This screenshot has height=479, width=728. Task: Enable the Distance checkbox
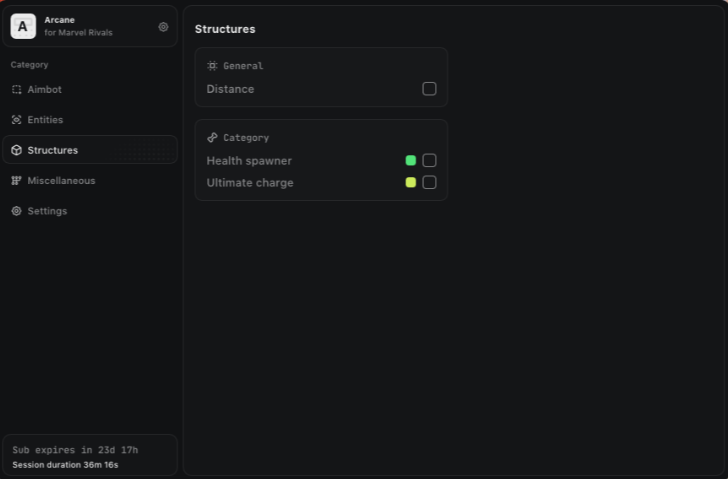pyautogui.click(x=429, y=89)
